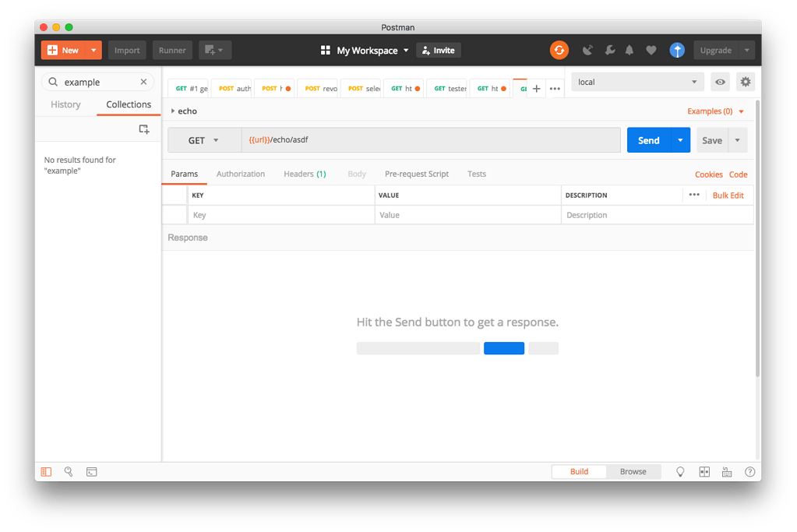Switch to Browse mode
Image resolution: width=797 pixels, height=532 pixels.
pyautogui.click(x=633, y=471)
